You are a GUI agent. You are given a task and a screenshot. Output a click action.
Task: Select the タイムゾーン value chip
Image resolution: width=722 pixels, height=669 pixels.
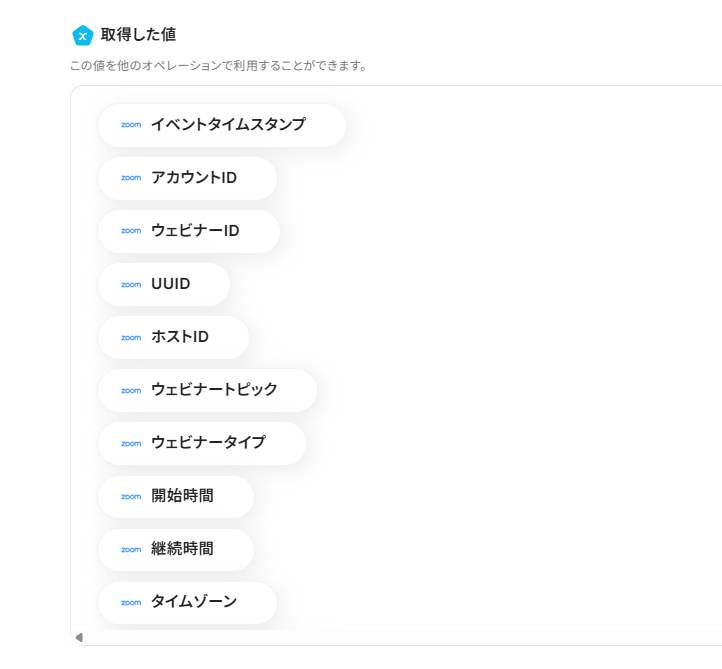pyautogui.click(x=194, y=602)
